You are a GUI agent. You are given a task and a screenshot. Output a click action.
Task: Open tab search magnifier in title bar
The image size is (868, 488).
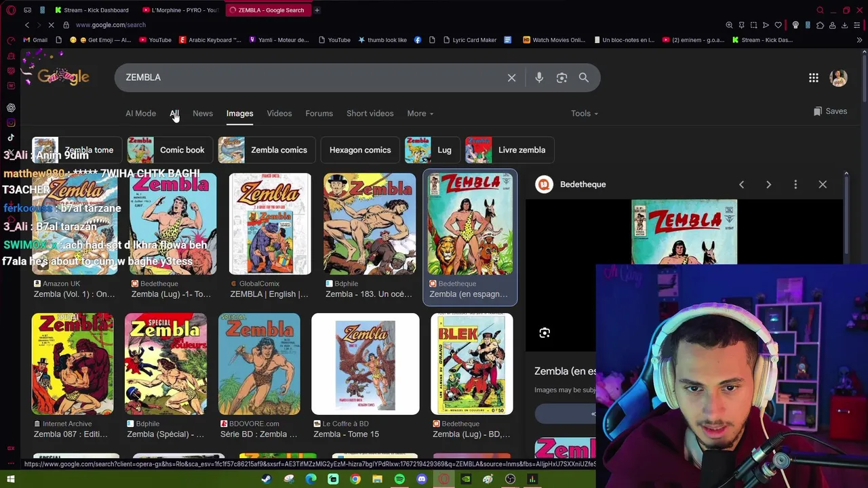pos(820,10)
